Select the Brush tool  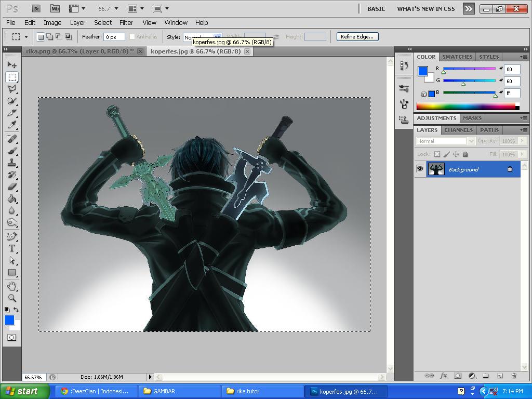pos(12,151)
